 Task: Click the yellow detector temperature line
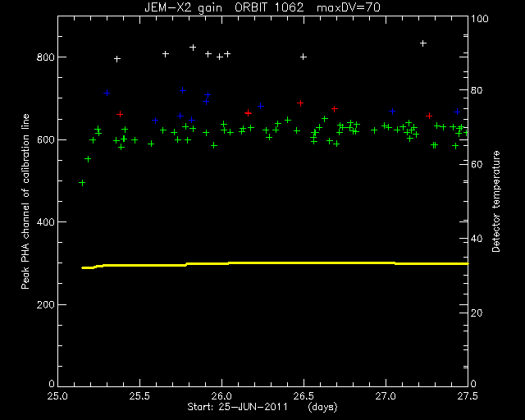(276, 264)
